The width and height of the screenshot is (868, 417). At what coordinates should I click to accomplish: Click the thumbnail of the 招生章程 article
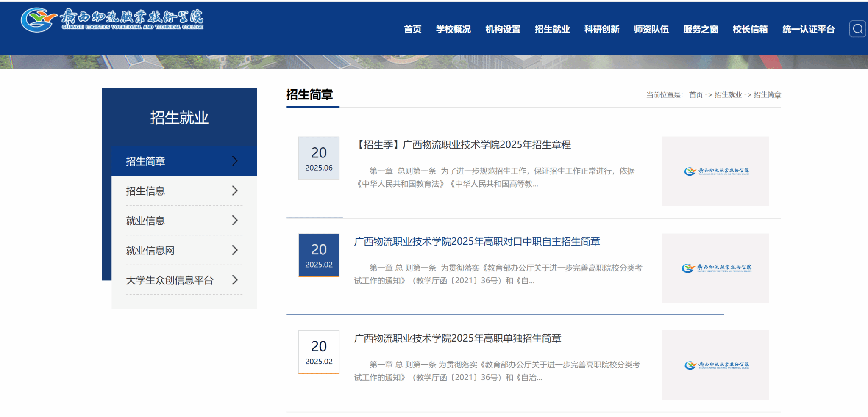[715, 171]
